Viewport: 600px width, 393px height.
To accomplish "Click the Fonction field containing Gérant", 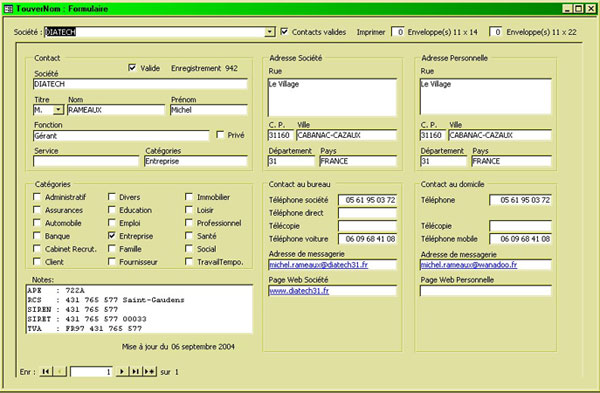I will pyautogui.click(x=121, y=135).
